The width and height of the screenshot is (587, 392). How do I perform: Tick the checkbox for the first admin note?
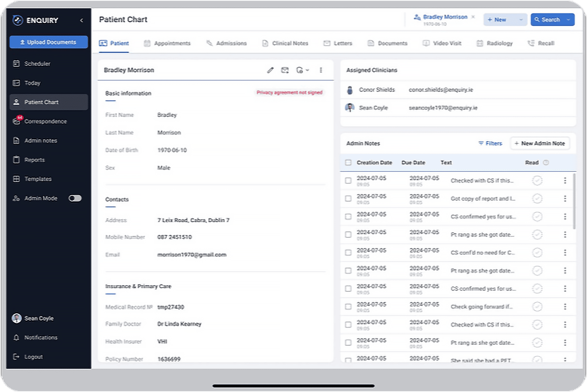coord(348,181)
